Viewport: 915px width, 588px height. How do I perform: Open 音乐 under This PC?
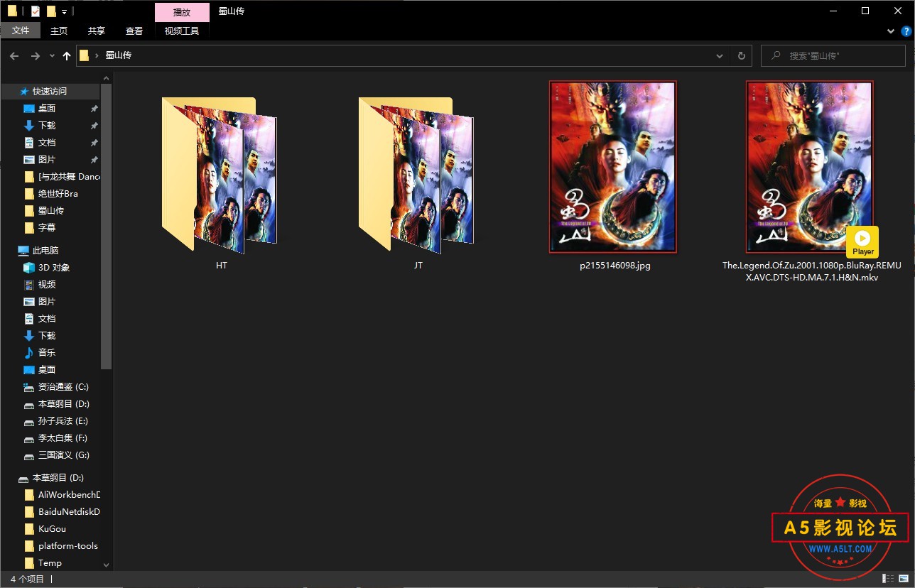pyautogui.click(x=47, y=352)
